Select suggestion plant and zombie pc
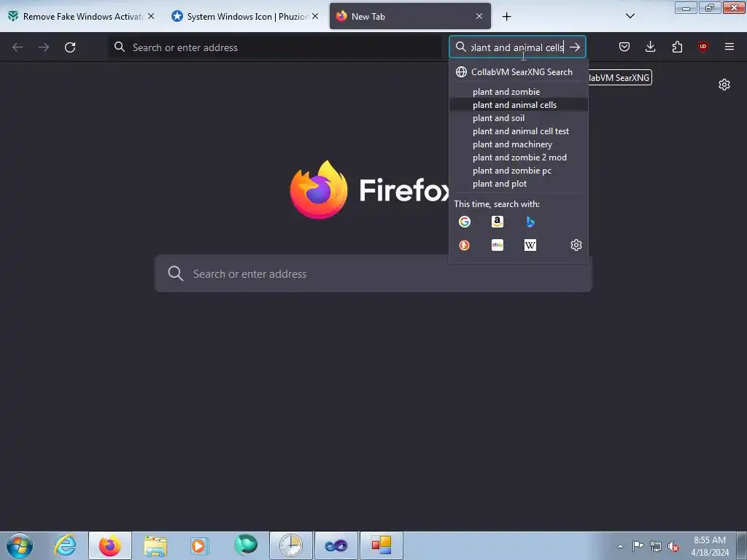The image size is (747, 560). coord(519,171)
